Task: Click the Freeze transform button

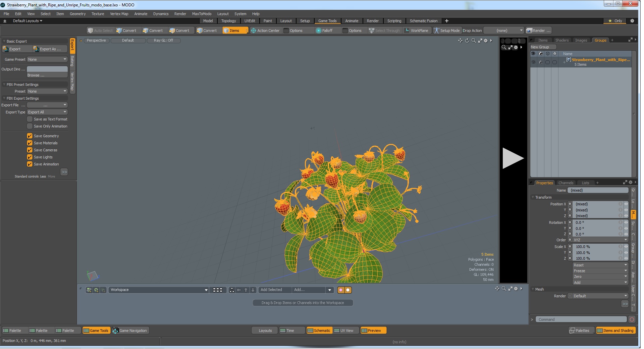Action: tap(600, 271)
